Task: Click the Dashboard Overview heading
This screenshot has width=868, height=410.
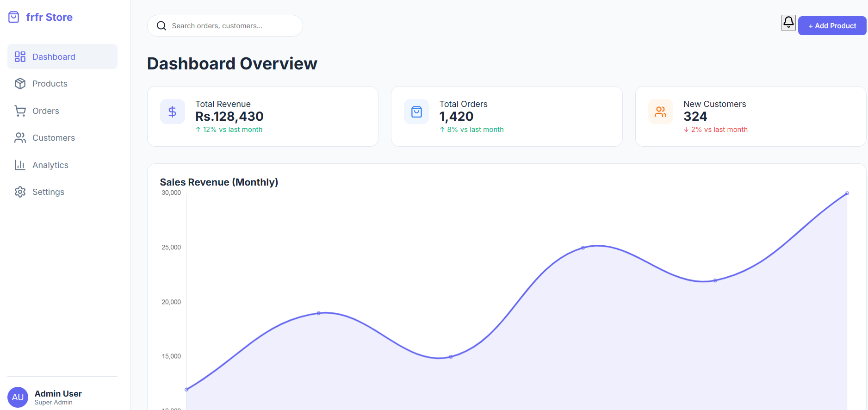Action: (232, 63)
